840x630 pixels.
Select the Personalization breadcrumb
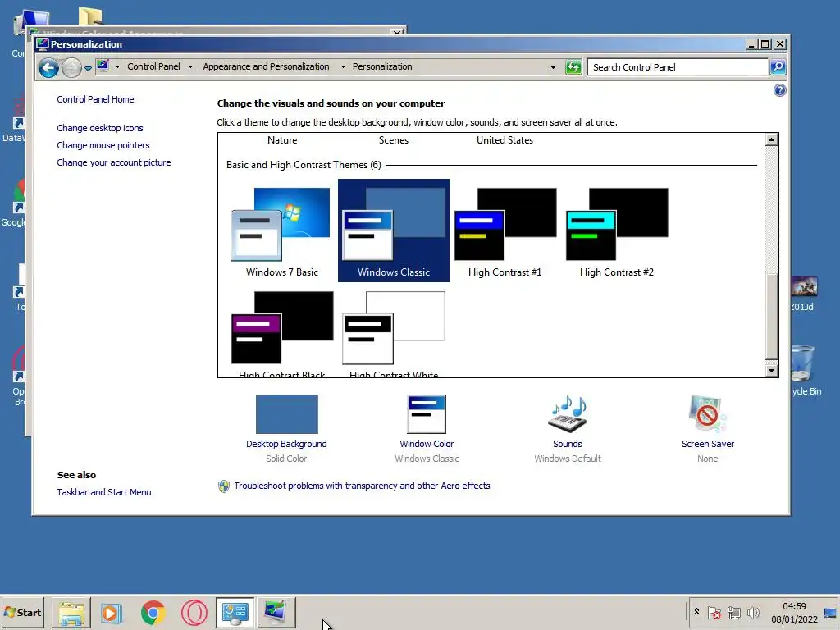tap(382, 66)
